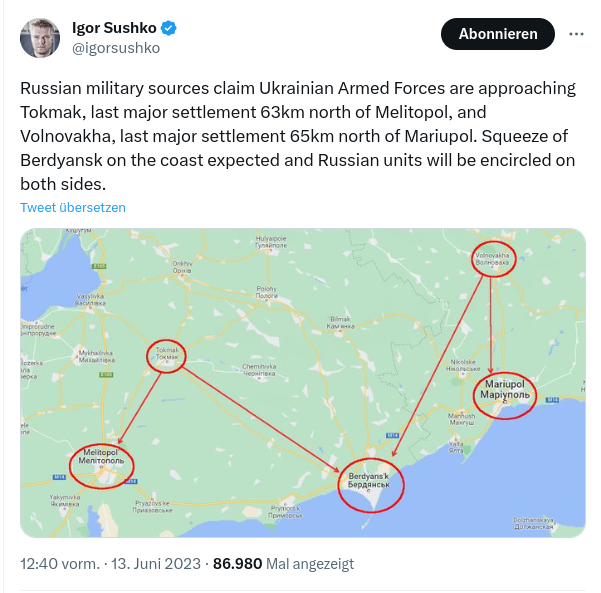Click the Manhush town label on map
This screenshot has width=601, height=593.
[x=462, y=419]
